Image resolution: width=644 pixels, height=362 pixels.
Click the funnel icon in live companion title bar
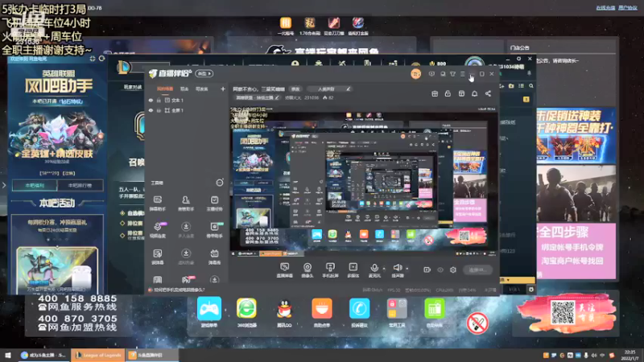(452, 74)
